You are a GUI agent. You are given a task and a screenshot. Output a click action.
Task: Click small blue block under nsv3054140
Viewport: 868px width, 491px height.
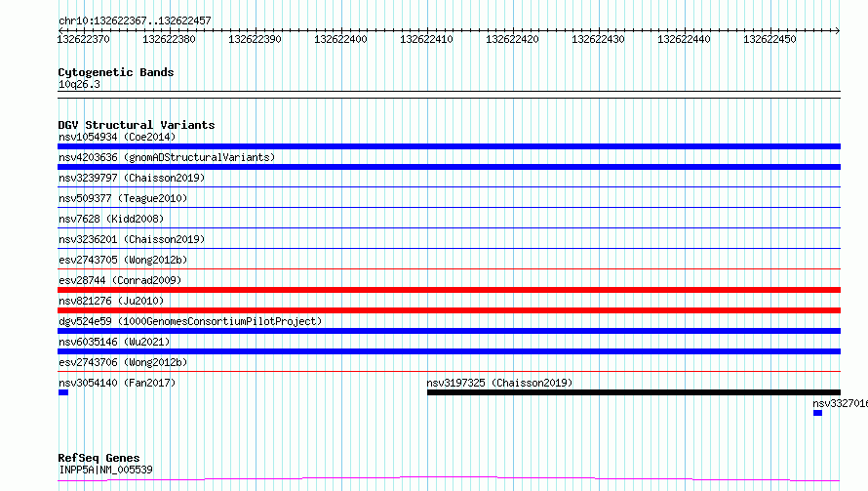coord(63,392)
